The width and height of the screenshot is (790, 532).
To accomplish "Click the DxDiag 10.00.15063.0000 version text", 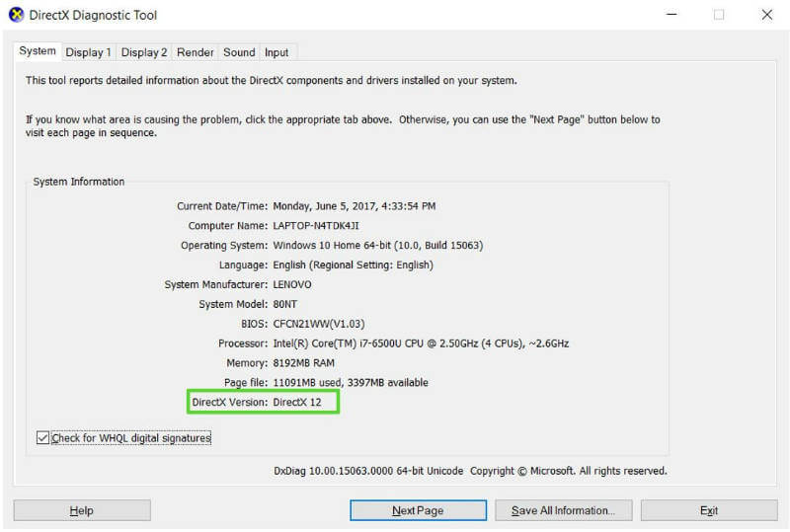I will [368, 471].
